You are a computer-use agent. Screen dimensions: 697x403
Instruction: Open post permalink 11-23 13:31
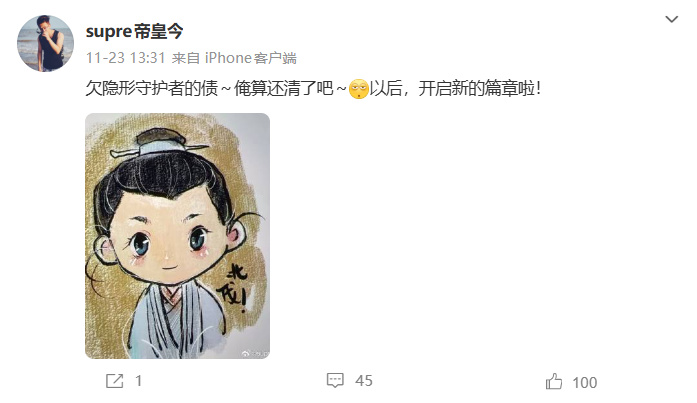coord(125,58)
